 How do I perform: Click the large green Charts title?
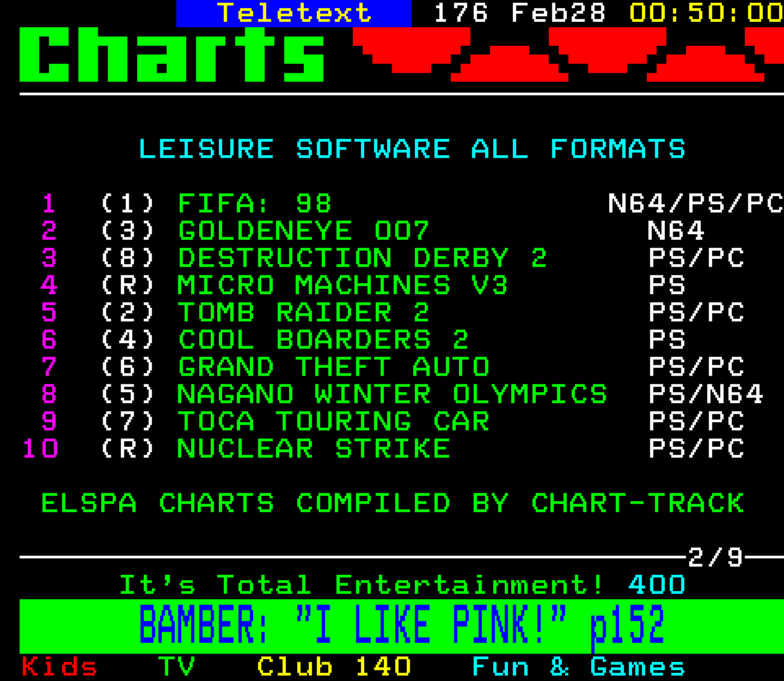(172, 54)
